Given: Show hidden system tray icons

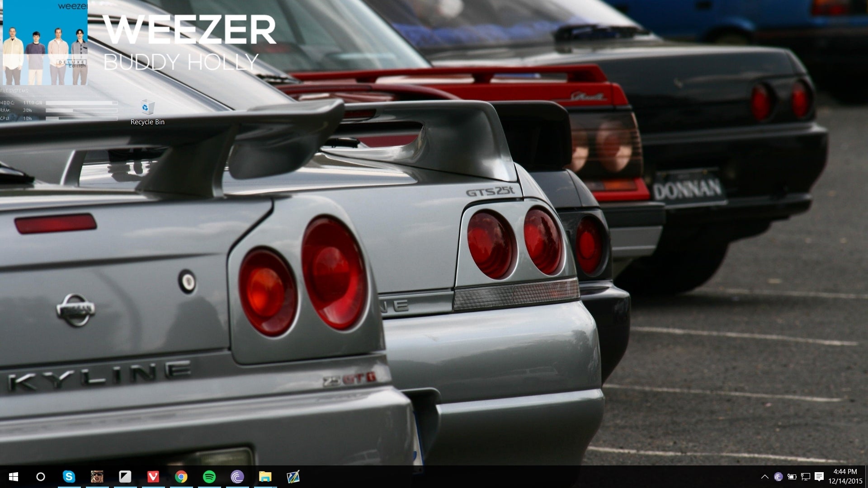Looking at the screenshot, I should [765, 477].
